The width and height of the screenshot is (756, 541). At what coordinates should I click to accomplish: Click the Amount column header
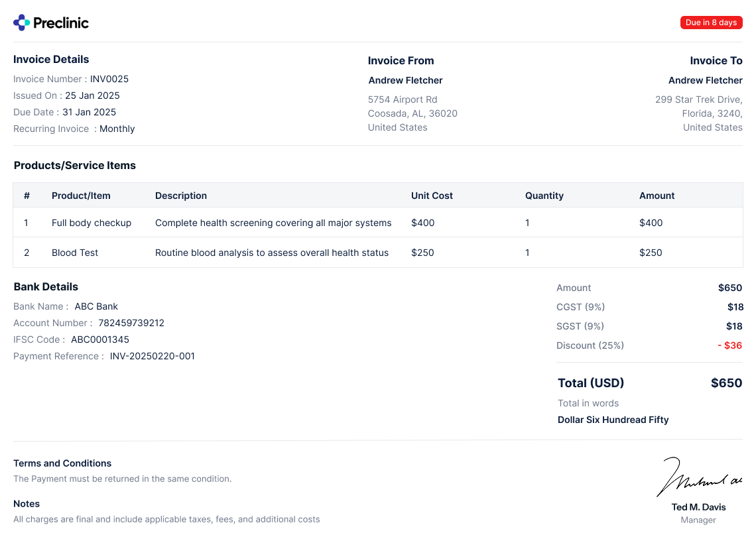click(x=657, y=196)
